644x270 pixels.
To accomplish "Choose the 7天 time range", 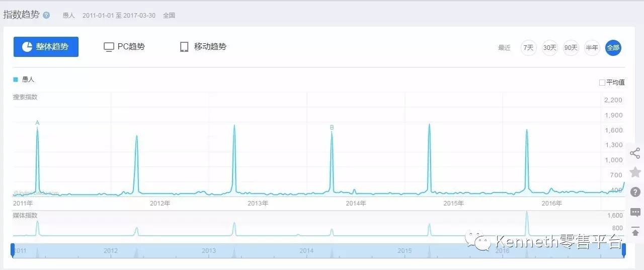I will click(x=528, y=48).
